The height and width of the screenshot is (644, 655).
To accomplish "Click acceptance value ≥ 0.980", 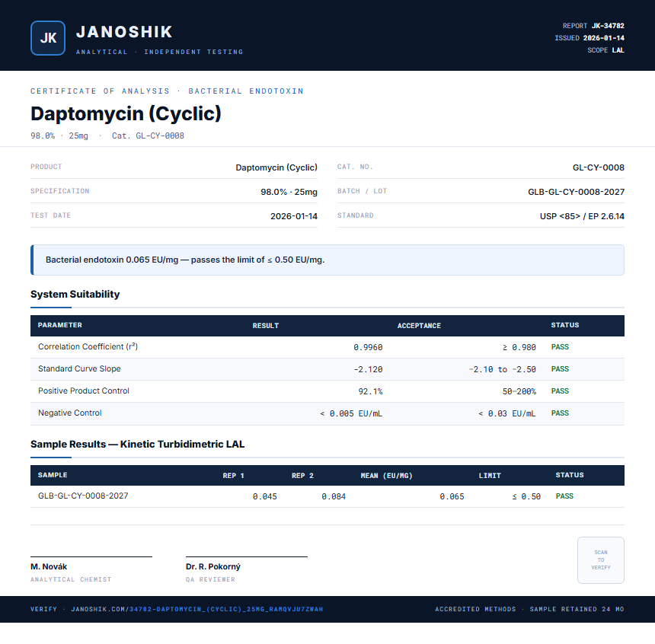I will [519, 347].
